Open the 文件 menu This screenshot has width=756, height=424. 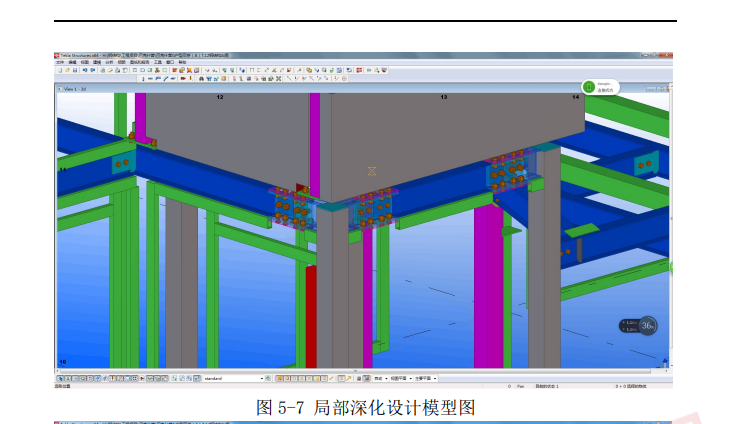60,62
